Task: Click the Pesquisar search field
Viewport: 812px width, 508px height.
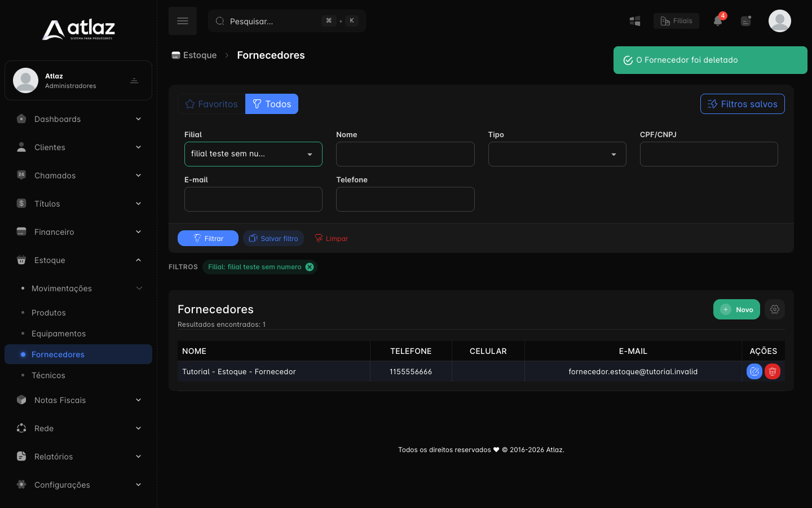Action: [x=287, y=21]
